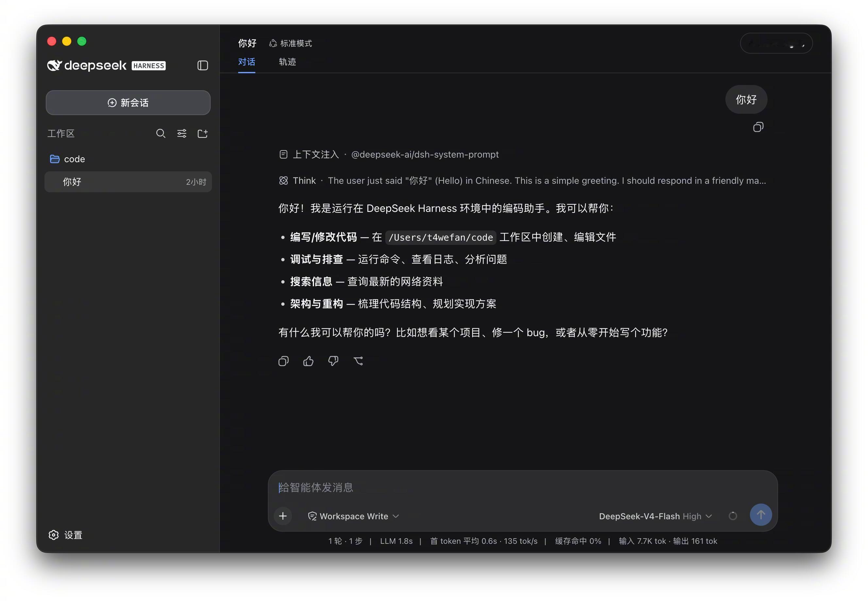This screenshot has width=868, height=601.
Task: Select the code workspace folder
Action: [x=128, y=159]
